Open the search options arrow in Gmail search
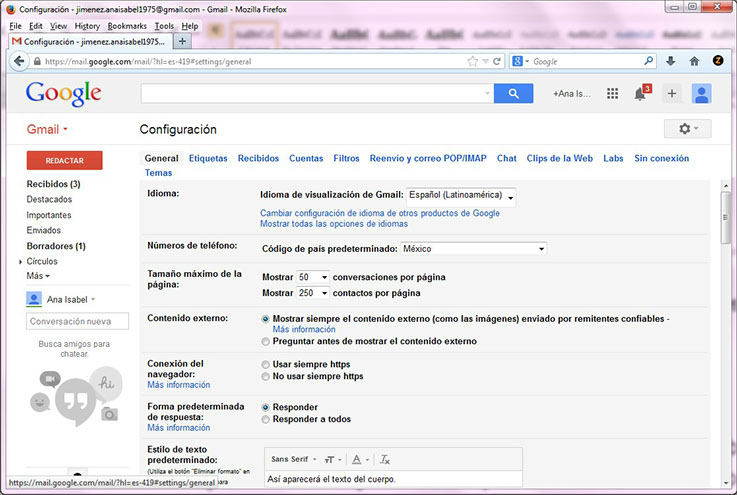This screenshot has width=737, height=495. [x=487, y=93]
